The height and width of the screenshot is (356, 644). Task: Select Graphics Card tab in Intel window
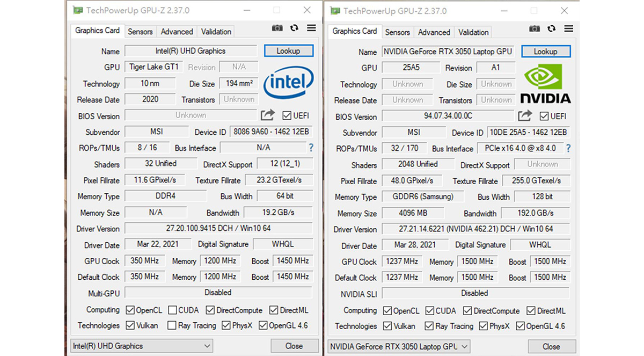click(x=98, y=31)
